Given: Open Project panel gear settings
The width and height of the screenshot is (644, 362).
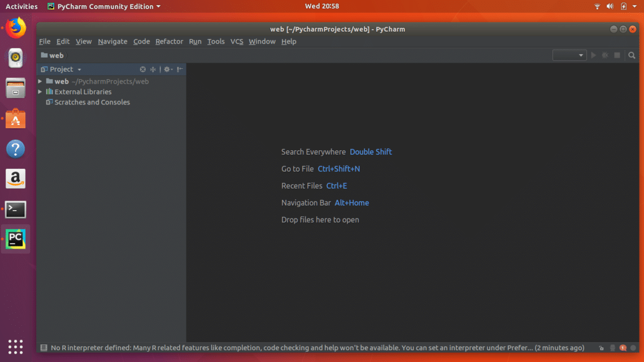Looking at the screenshot, I should click(x=168, y=69).
